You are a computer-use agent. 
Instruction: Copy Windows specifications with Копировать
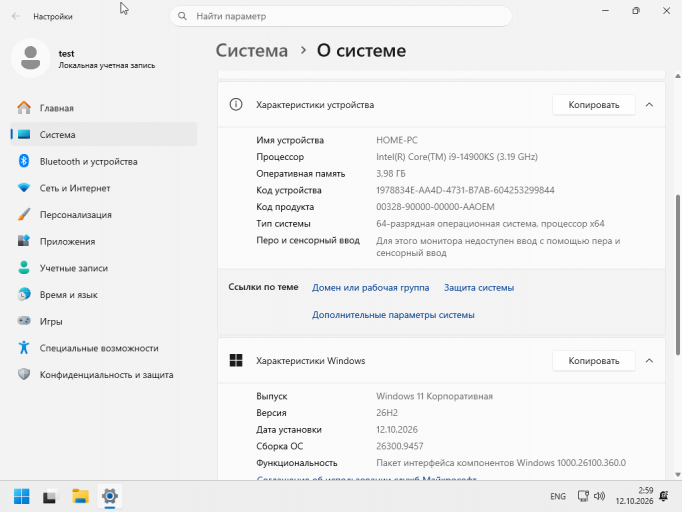[593, 360]
